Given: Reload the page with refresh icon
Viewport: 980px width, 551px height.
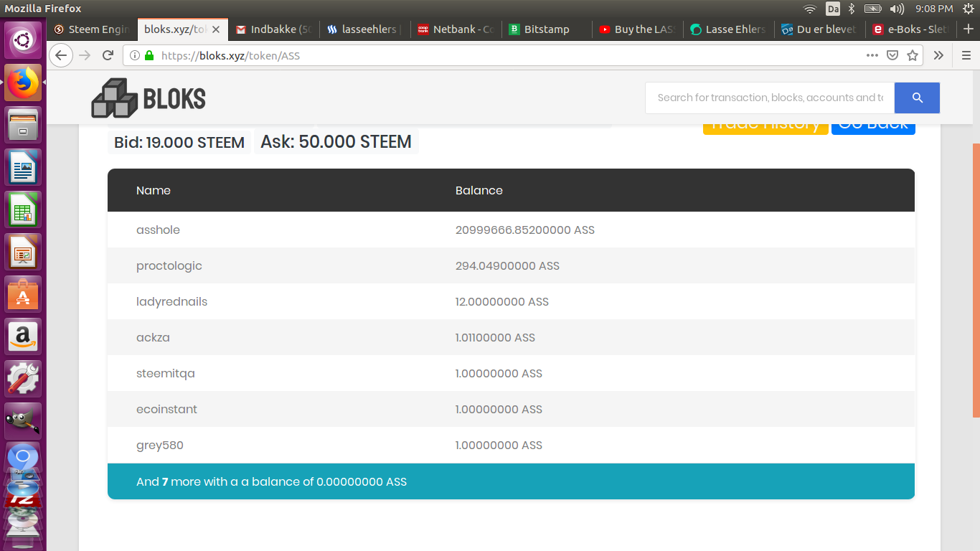Looking at the screenshot, I should click(108, 55).
